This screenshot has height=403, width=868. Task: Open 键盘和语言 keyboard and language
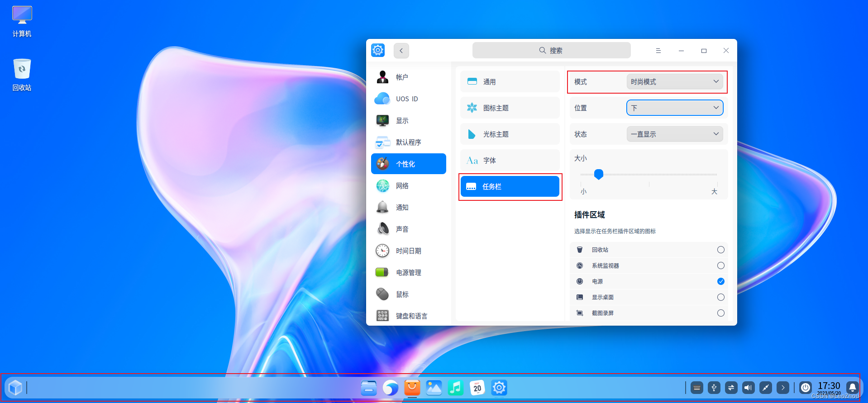pos(408,316)
